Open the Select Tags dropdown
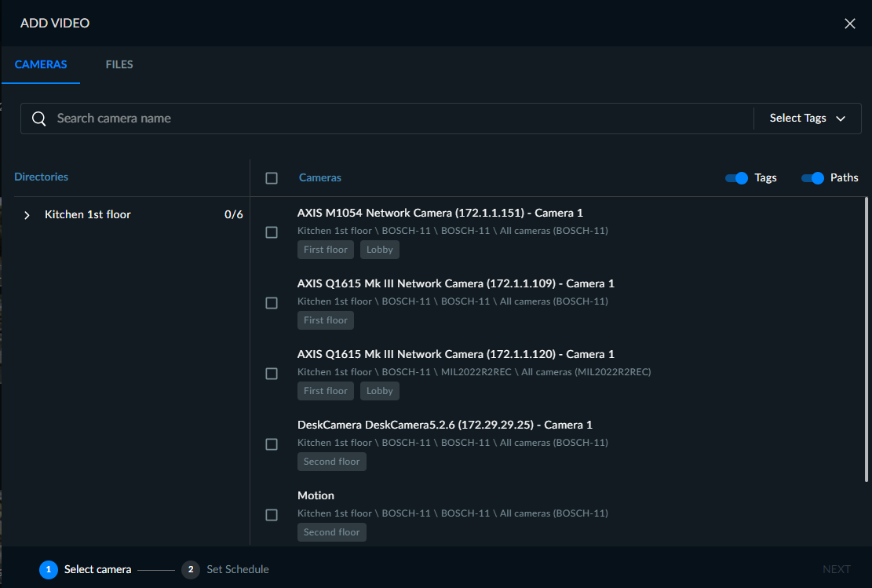 pos(808,119)
